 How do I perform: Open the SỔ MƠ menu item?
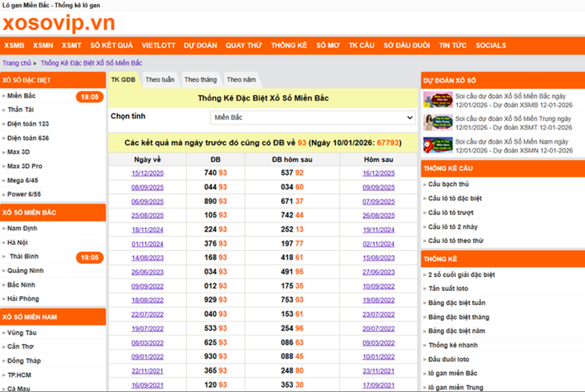327,45
